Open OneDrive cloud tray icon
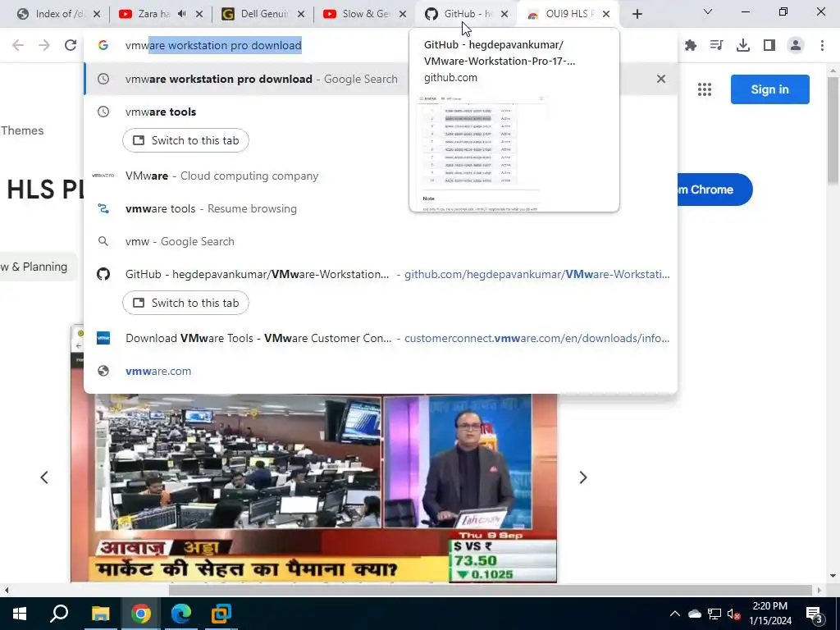The height and width of the screenshot is (630, 840). coord(695,614)
